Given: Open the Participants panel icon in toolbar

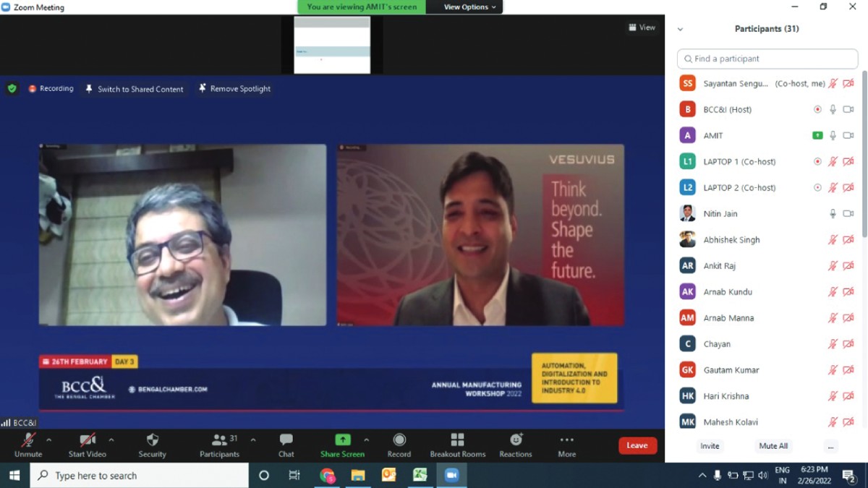Looking at the screenshot, I should tap(219, 440).
